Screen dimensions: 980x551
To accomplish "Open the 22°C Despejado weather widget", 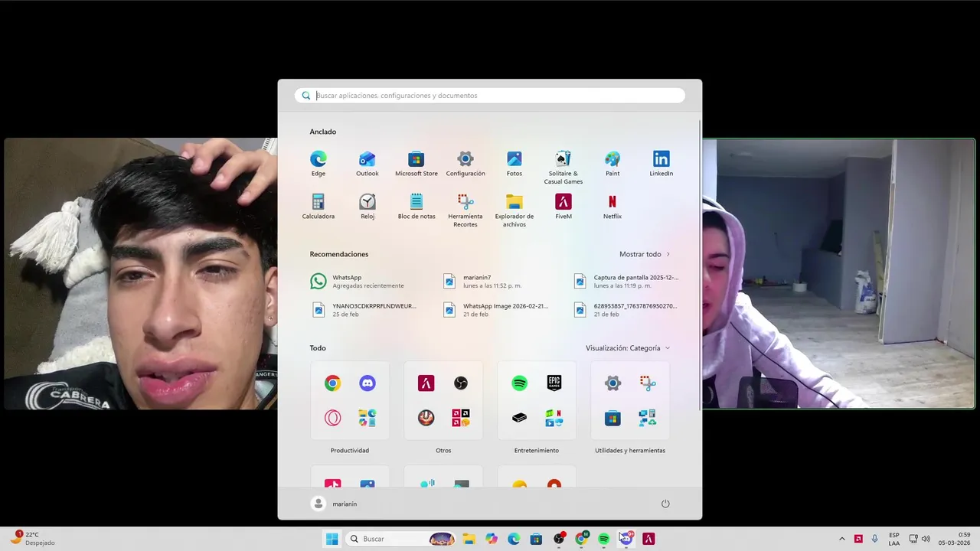I will 33,539.
